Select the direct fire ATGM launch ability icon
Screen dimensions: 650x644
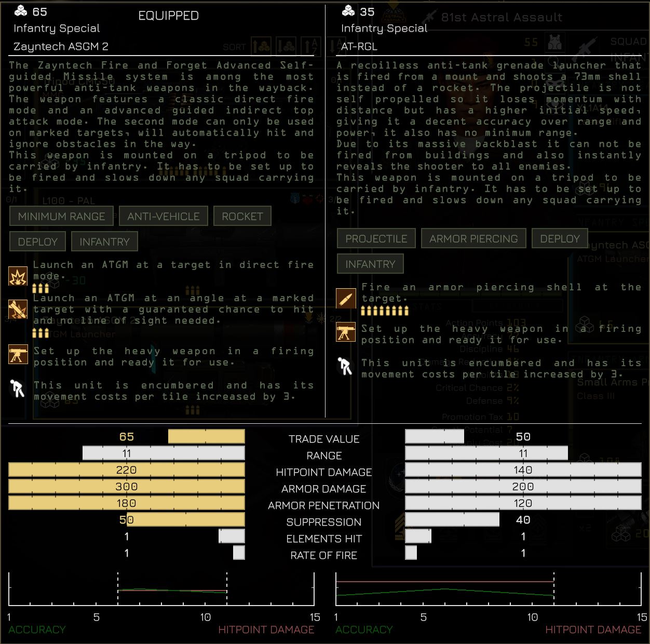tap(18, 276)
